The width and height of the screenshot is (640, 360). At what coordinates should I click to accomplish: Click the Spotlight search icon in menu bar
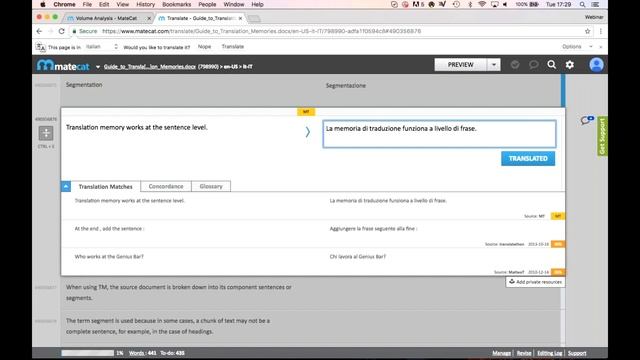pyautogui.click(x=582, y=4)
